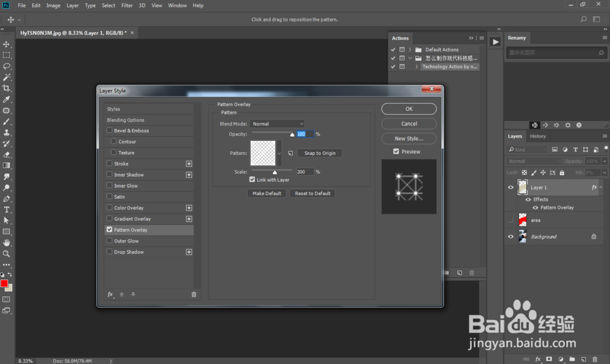Viewport: 610px width, 364px height.
Task: Select the Magic Wand tool
Action: (x=6, y=77)
